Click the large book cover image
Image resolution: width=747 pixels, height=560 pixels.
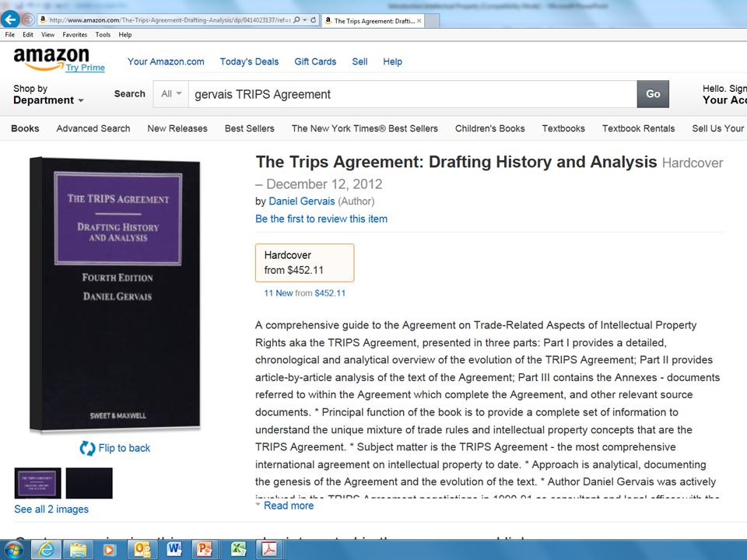pos(115,294)
